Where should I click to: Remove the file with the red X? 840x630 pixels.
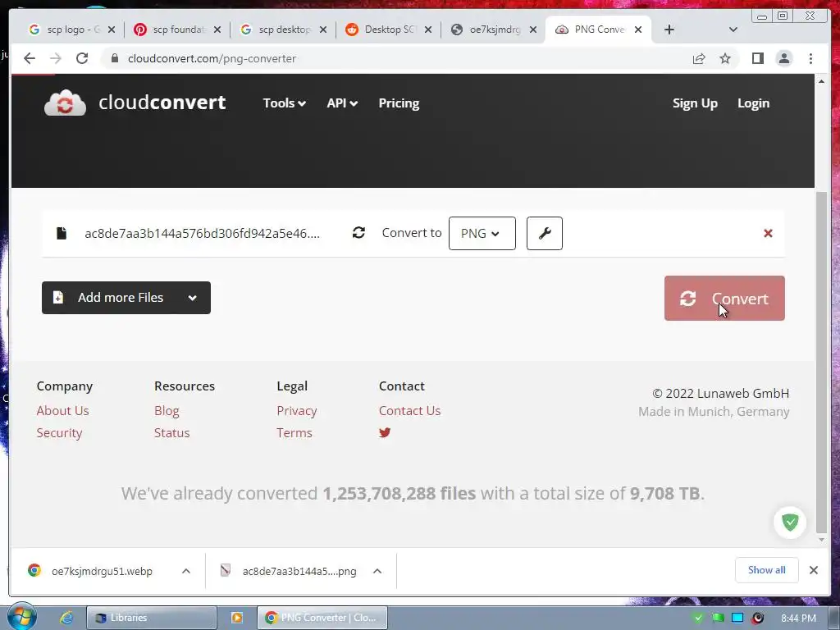[x=768, y=233]
